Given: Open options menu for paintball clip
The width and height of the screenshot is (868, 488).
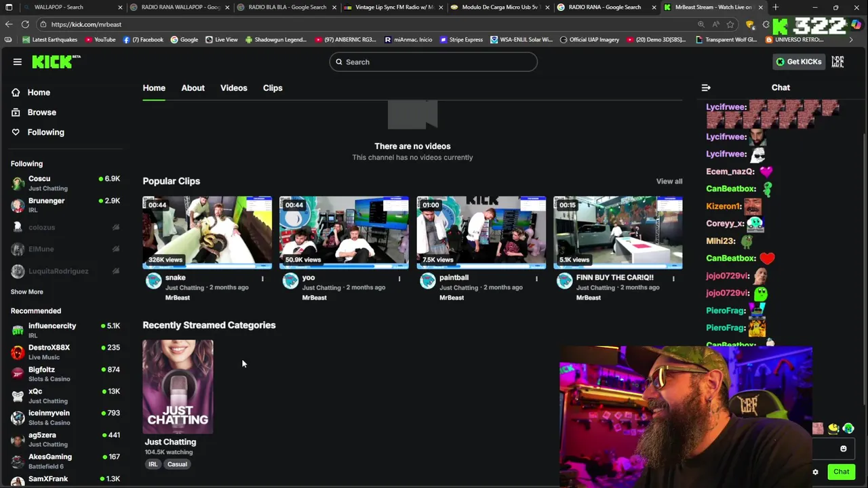Looking at the screenshot, I should tap(536, 279).
